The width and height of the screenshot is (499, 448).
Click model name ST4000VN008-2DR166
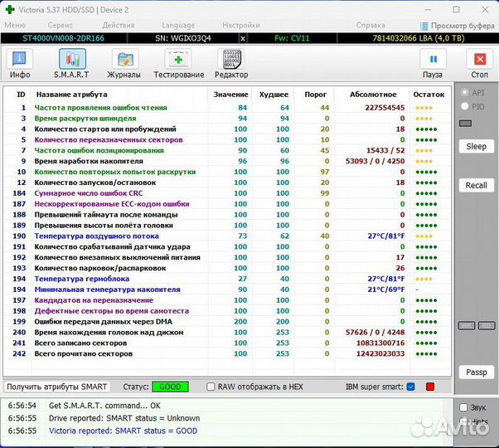[x=63, y=38]
